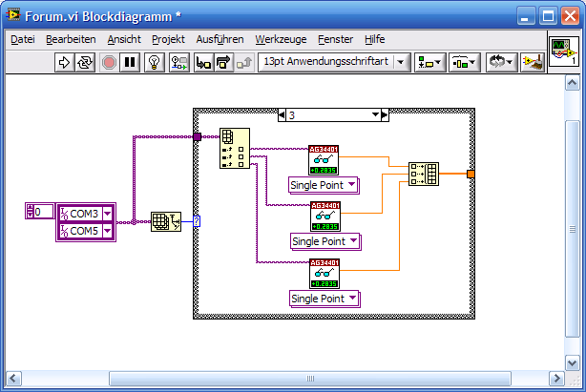586x392 pixels.
Task: Click the horizontal scrollbar right arrow
Action: click(556, 379)
